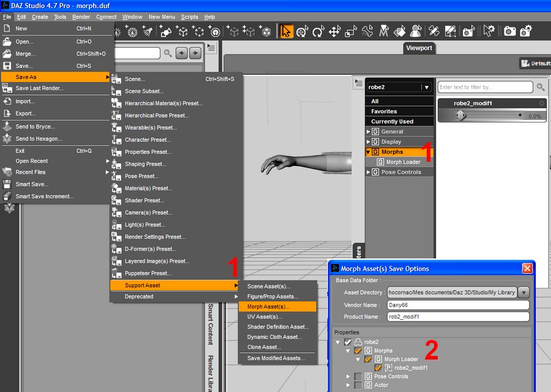Image resolution: width=551 pixels, height=392 pixels.
Task: Click the Vendor Name input field
Action: tap(458, 305)
